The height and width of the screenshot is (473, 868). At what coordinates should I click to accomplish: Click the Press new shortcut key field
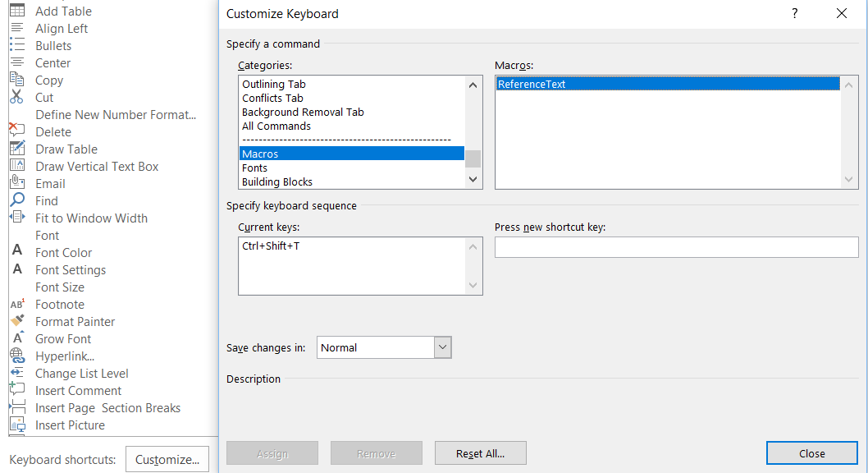coord(677,247)
